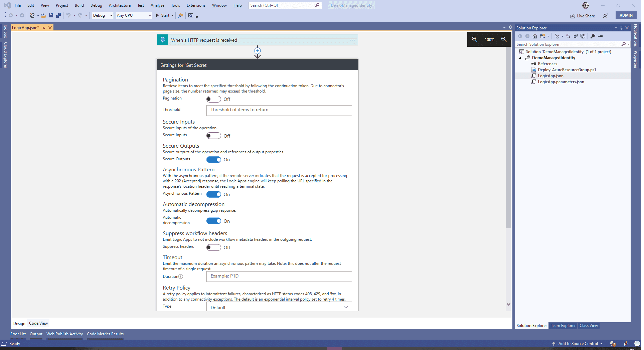
Task: Click Add to Source Control
Action: tap(578, 344)
